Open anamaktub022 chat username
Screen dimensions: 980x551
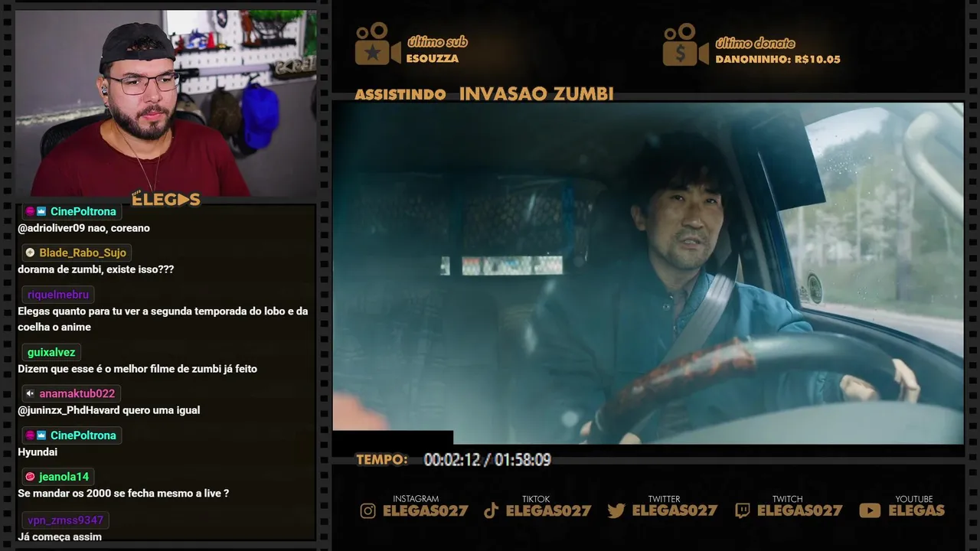point(77,393)
